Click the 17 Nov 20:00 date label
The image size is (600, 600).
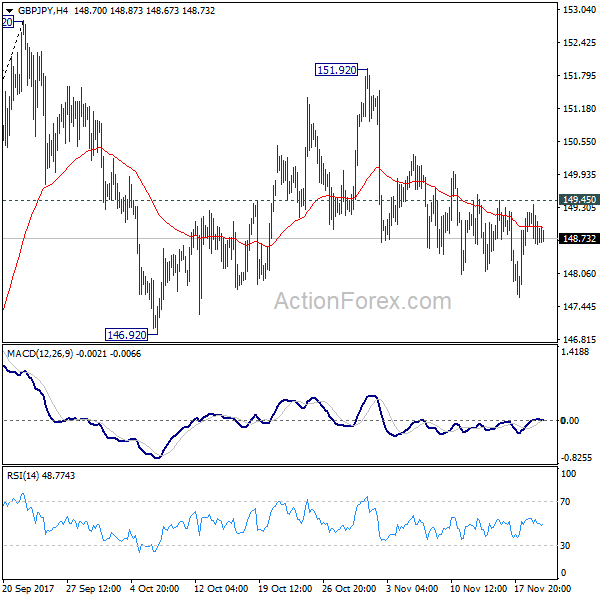tap(542, 588)
